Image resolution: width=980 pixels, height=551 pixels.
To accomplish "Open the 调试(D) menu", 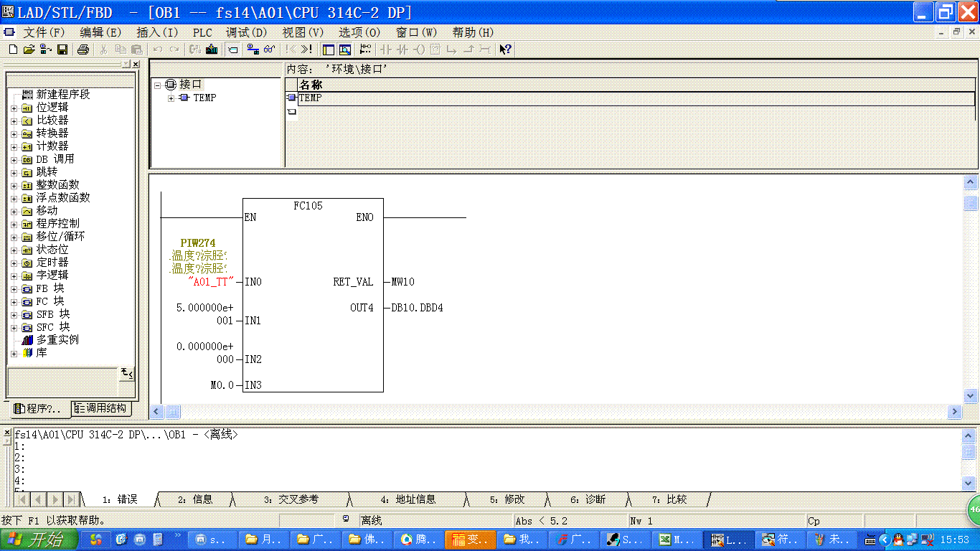I will point(246,32).
